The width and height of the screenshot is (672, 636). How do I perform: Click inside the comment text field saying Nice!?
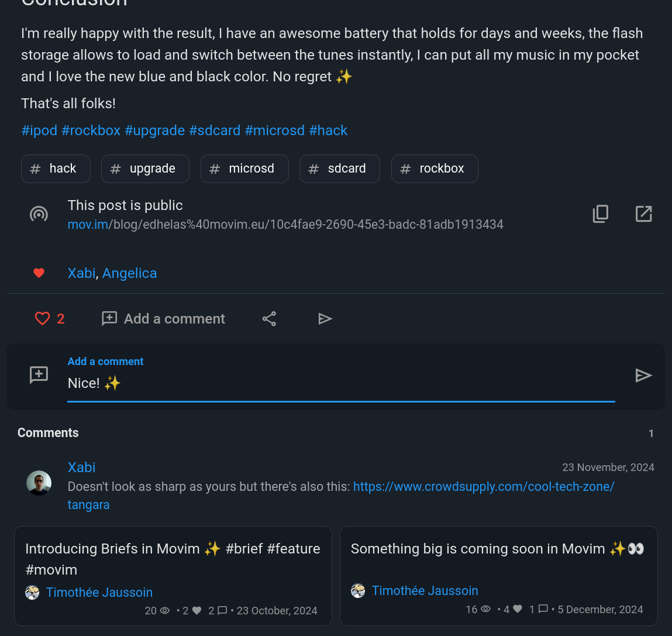pos(234,383)
